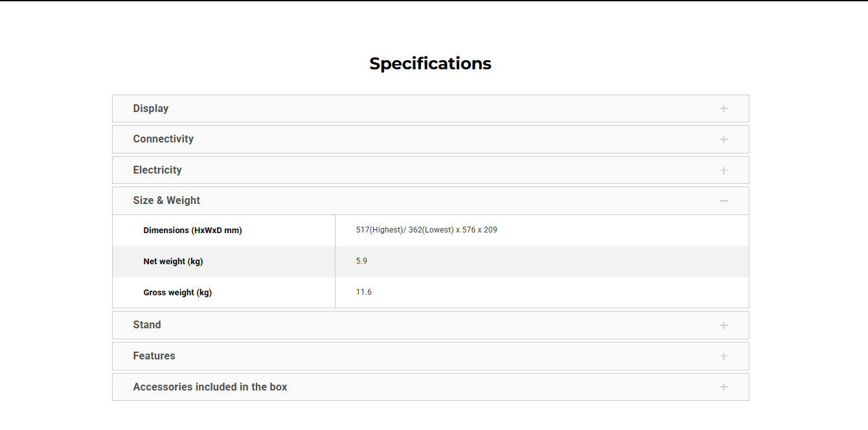
Task: Expand the Display specifications section
Action: 151,109
